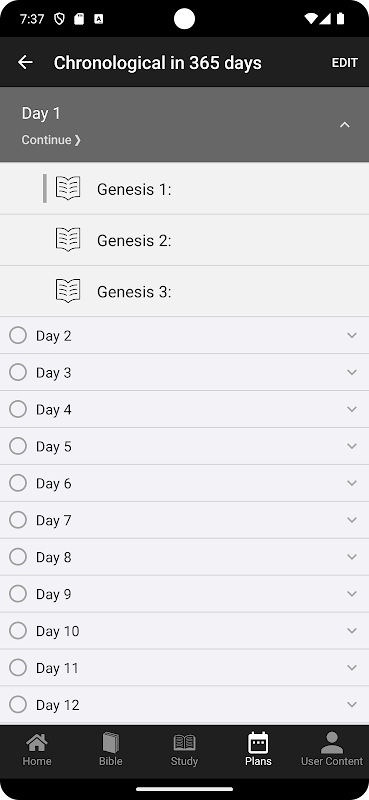Tap the open-book icon beside Genesis 2

point(68,240)
